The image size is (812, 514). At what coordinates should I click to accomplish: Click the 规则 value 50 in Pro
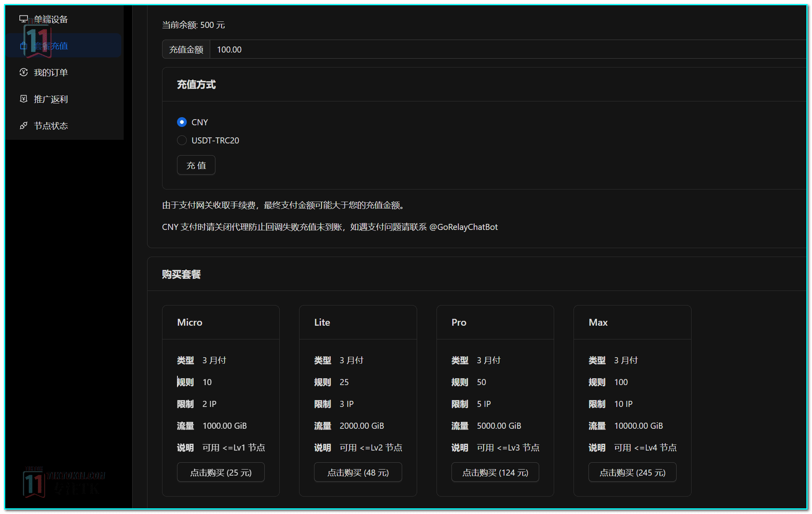481,382
